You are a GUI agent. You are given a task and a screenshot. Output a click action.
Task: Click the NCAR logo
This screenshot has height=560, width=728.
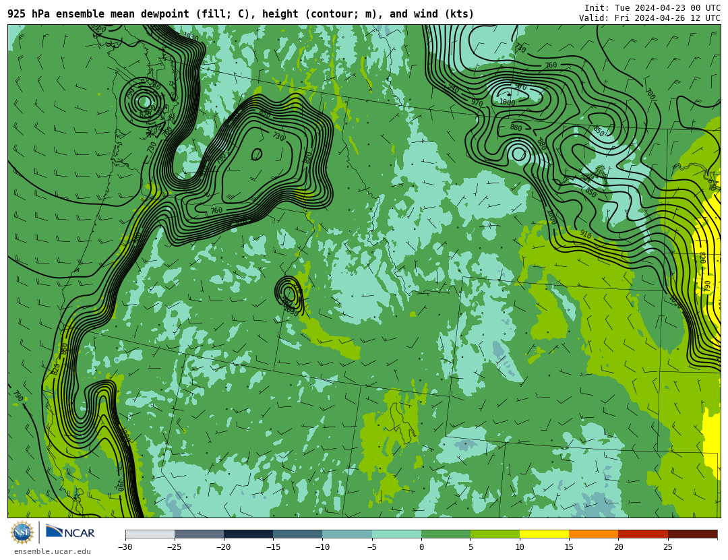coord(70,532)
